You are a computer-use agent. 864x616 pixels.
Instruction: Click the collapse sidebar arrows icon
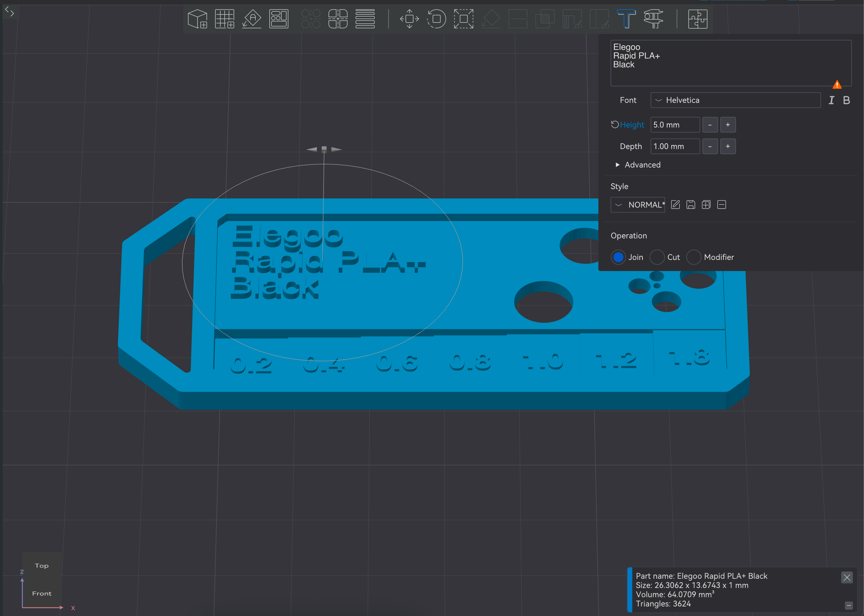pyautogui.click(x=10, y=12)
